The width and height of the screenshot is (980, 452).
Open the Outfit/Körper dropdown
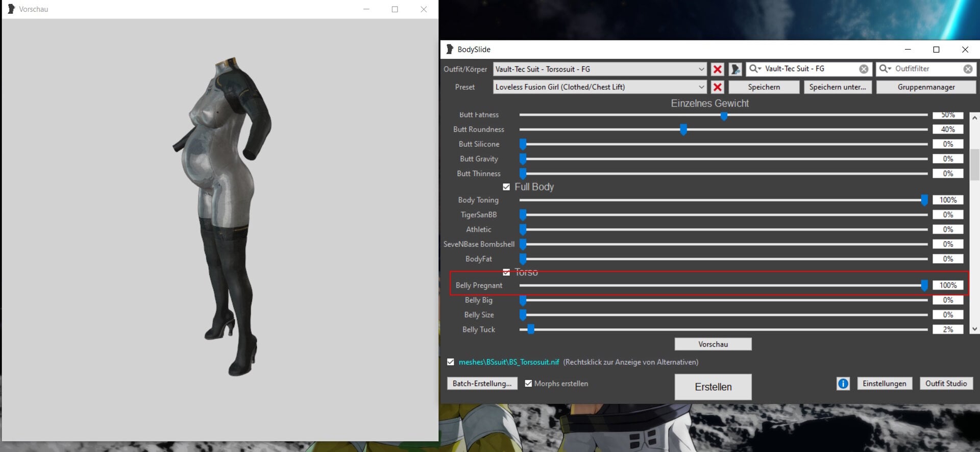click(x=600, y=69)
